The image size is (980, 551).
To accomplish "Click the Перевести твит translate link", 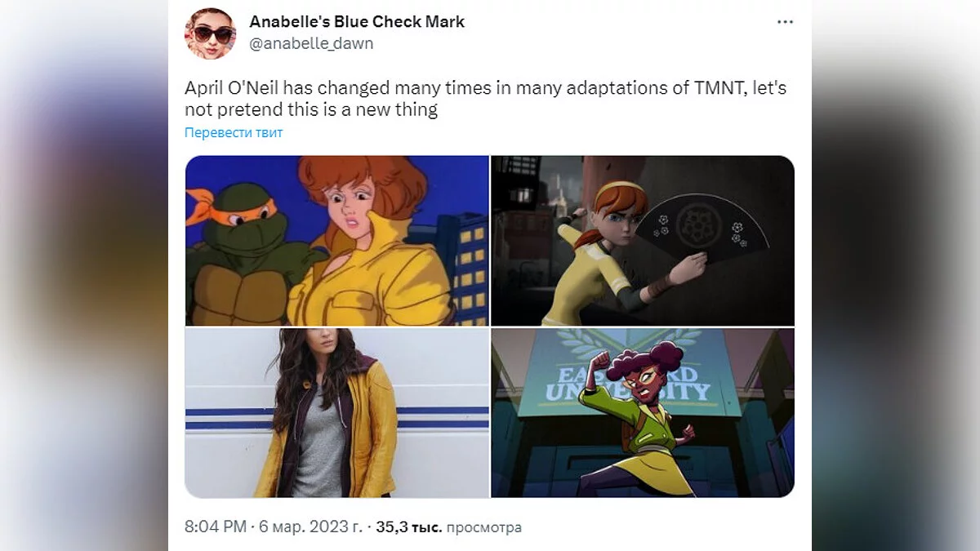I will 234,132.
